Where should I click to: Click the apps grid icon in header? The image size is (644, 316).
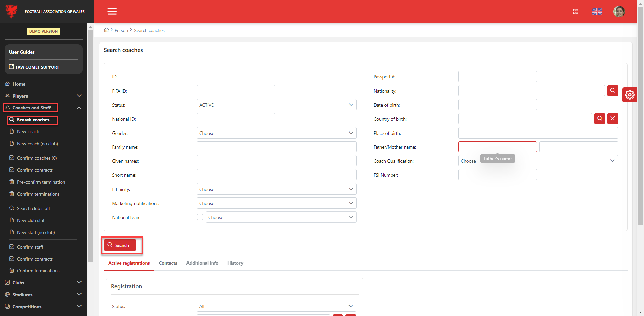pos(575,12)
